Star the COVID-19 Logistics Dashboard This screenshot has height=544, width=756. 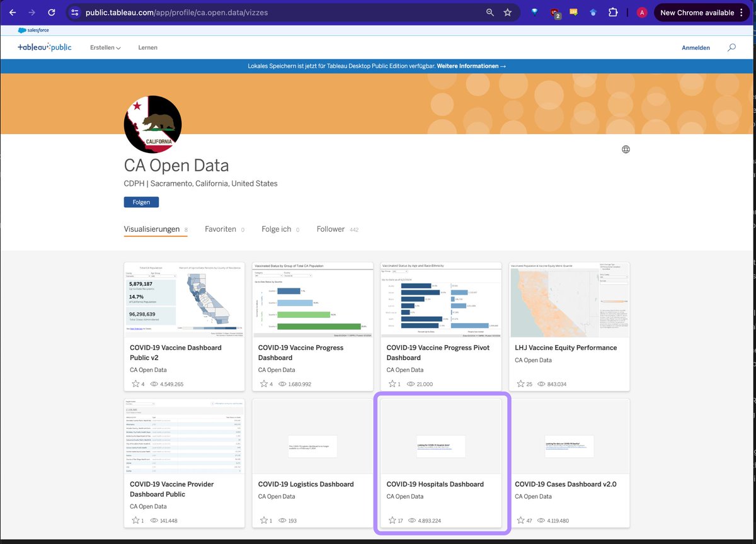point(264,521)
